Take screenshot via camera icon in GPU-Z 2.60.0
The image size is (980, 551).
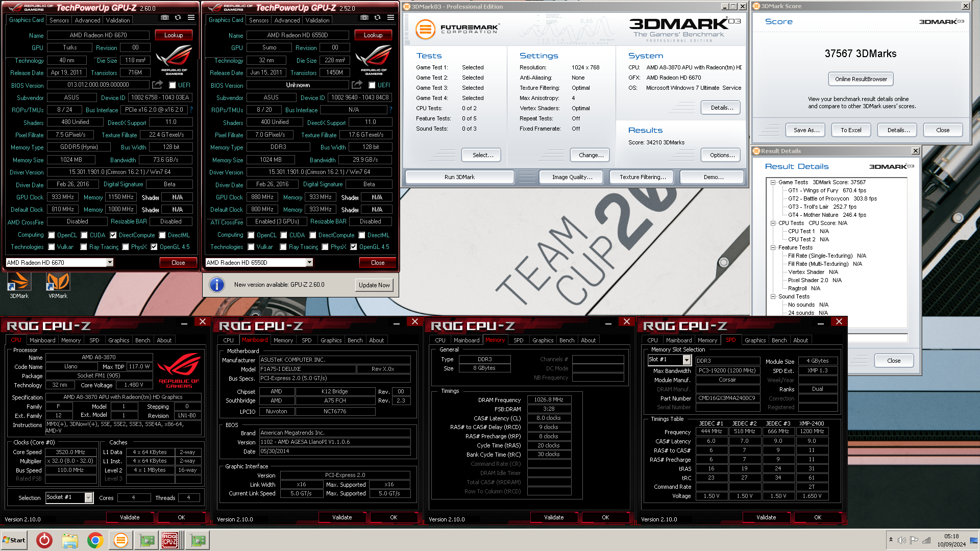click(x=164, y=17)
